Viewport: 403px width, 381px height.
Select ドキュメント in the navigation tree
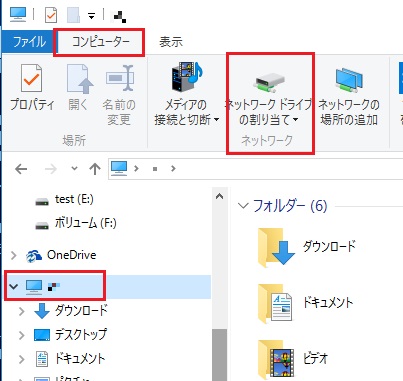70,359
